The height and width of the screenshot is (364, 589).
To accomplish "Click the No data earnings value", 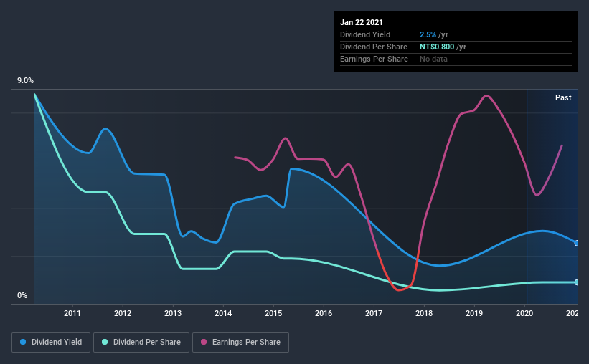I will (433, 59).
